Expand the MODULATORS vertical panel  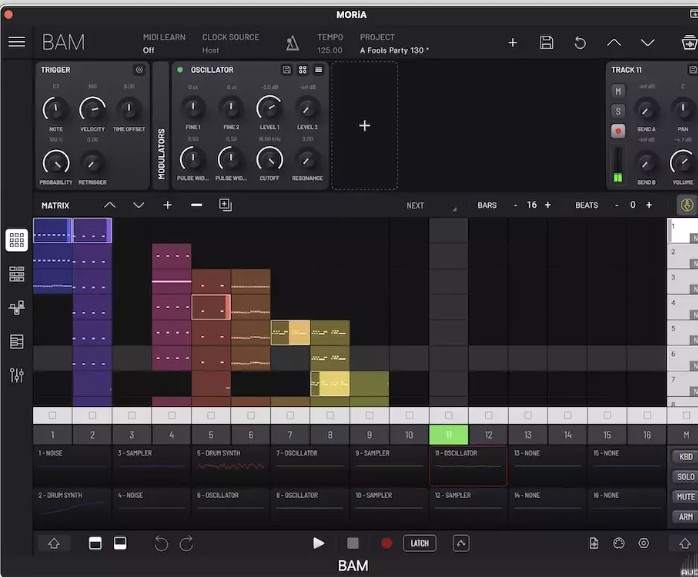[x=161, y=126]
